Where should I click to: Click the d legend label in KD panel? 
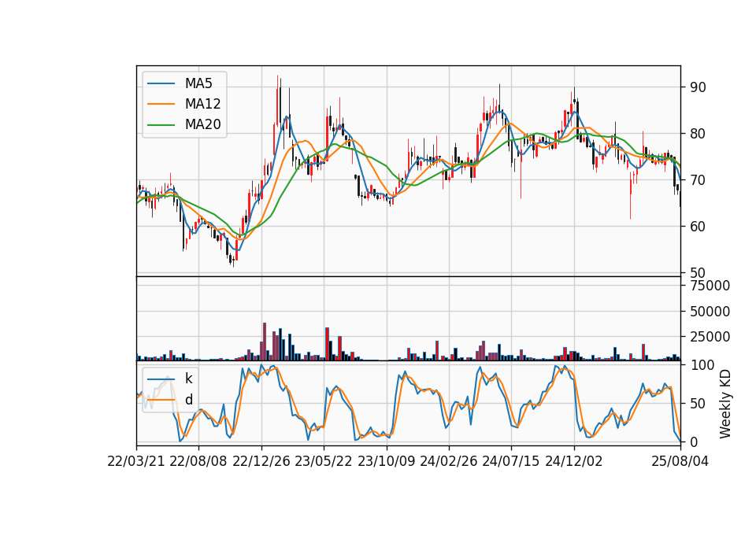pos(188,400)
